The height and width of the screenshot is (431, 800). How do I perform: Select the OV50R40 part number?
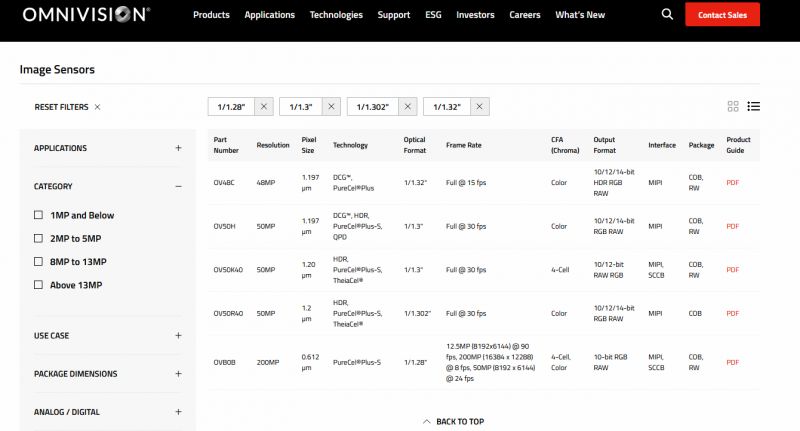(x=228, y=313)
